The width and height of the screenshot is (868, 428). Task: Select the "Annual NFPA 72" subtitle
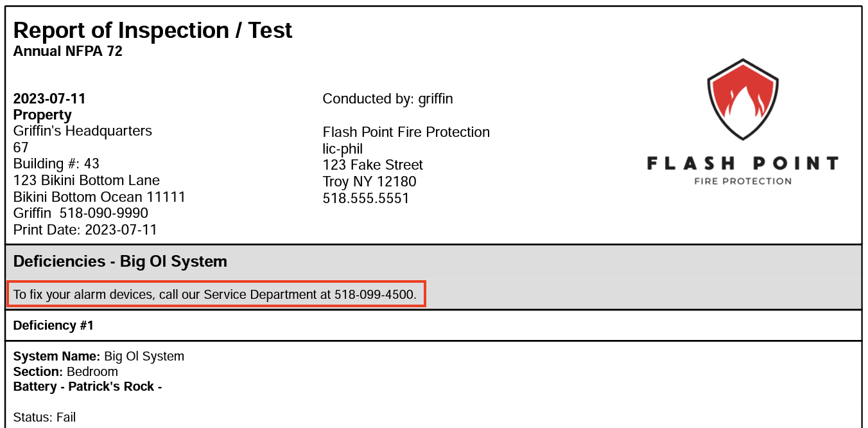pos(67,51)
